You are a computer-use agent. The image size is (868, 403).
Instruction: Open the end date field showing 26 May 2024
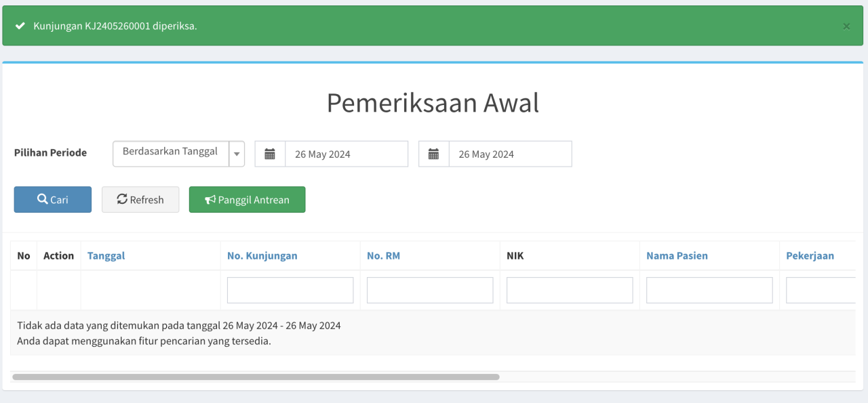pos(510,154)
